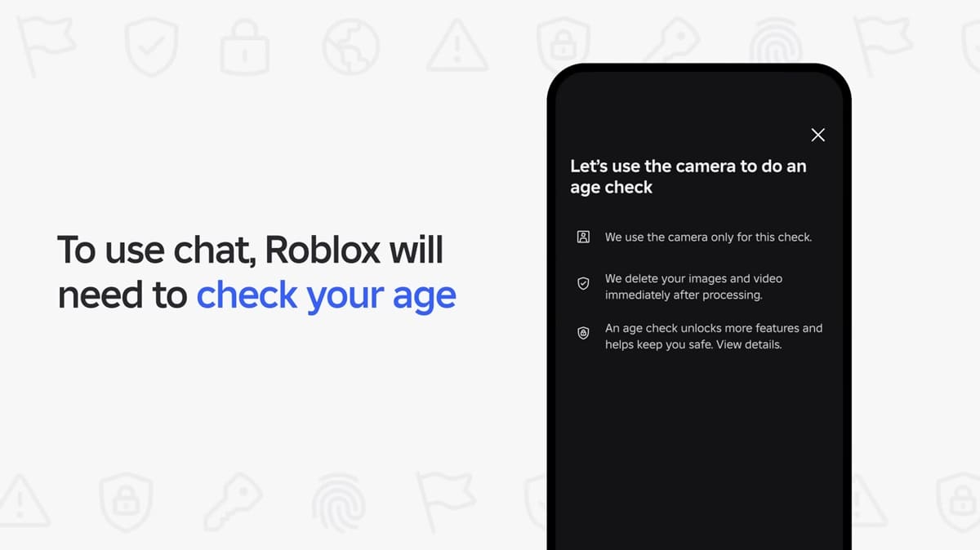
Task: Close the age check screen with the X
Action: [x=817, y=135]
